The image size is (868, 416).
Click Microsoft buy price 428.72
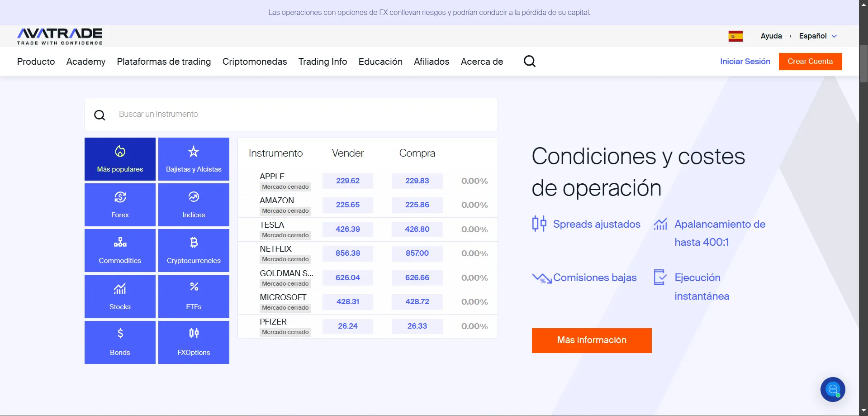(x=417, y=301)
